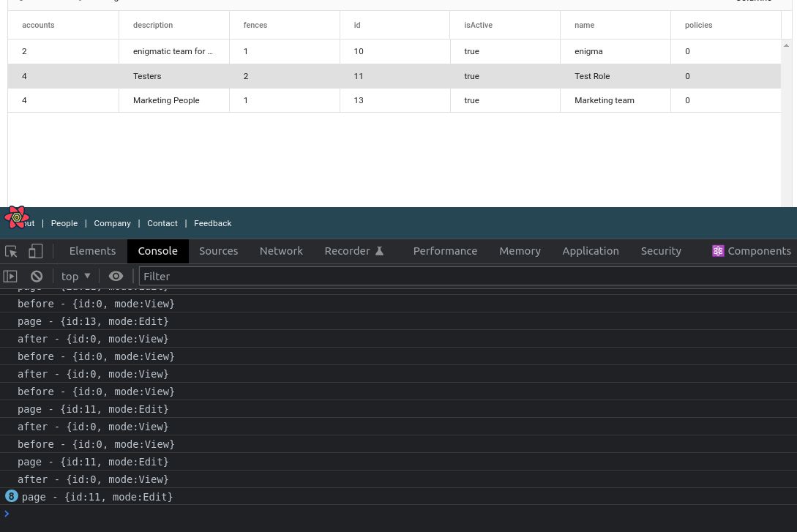Sort by the fences column header

284,25
